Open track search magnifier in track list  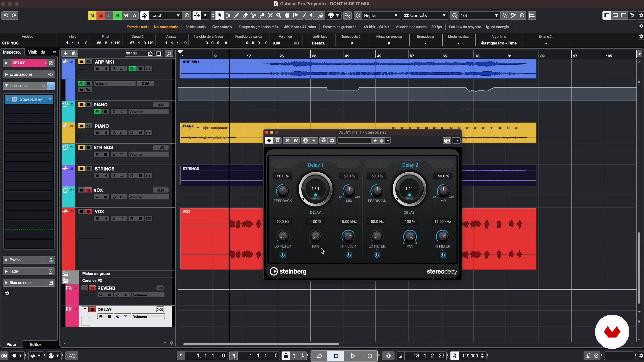point(169,53)
